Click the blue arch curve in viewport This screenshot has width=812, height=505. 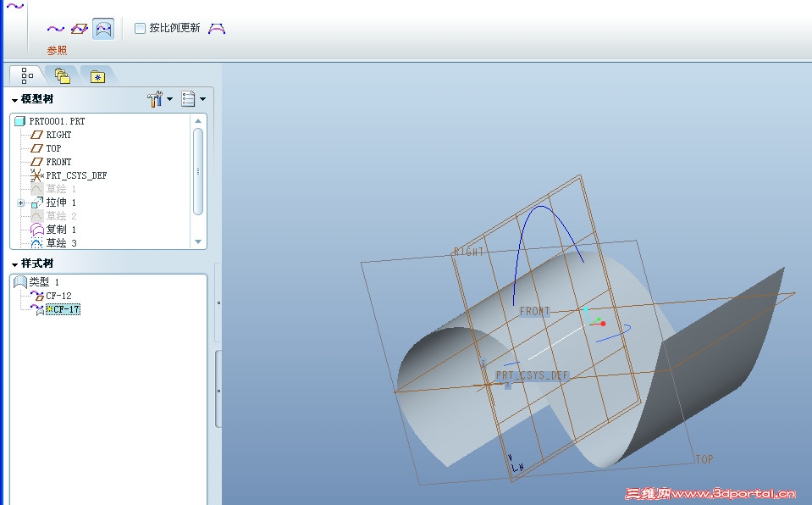[x=542, y=207]
